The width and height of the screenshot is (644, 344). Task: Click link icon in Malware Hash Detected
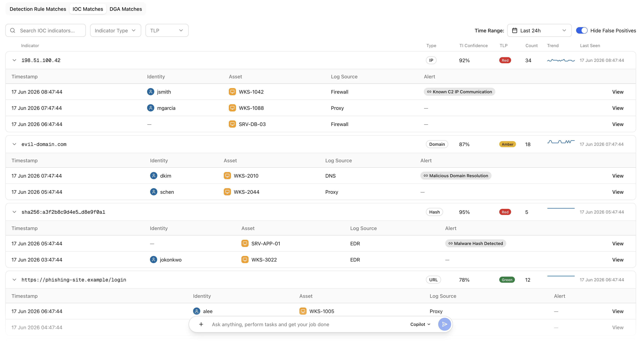coord(450,243)
